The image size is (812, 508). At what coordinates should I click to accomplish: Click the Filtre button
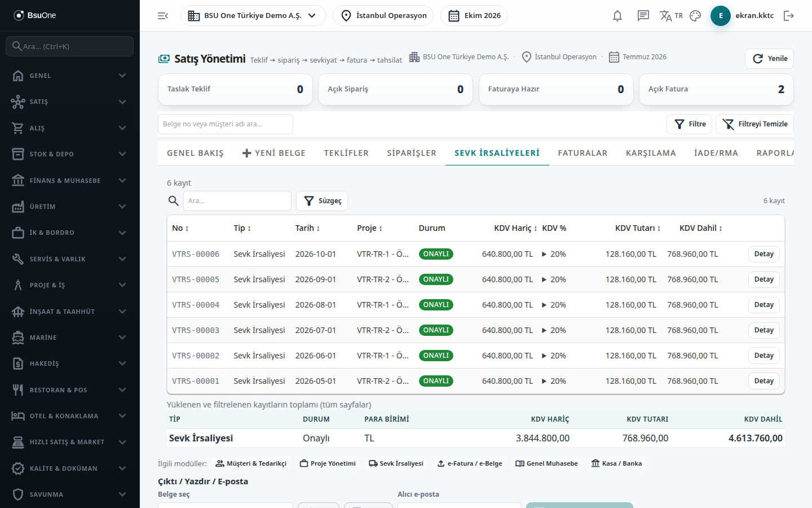point(690,124)
